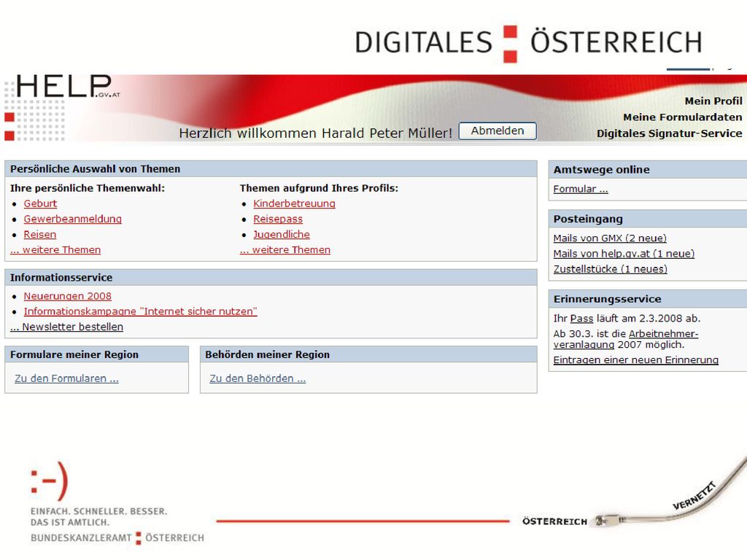The image size is (747, 560).
Task: Click "Themen aufgrund Ihres Profils:" heading
Action: click(x=319, y=188)
